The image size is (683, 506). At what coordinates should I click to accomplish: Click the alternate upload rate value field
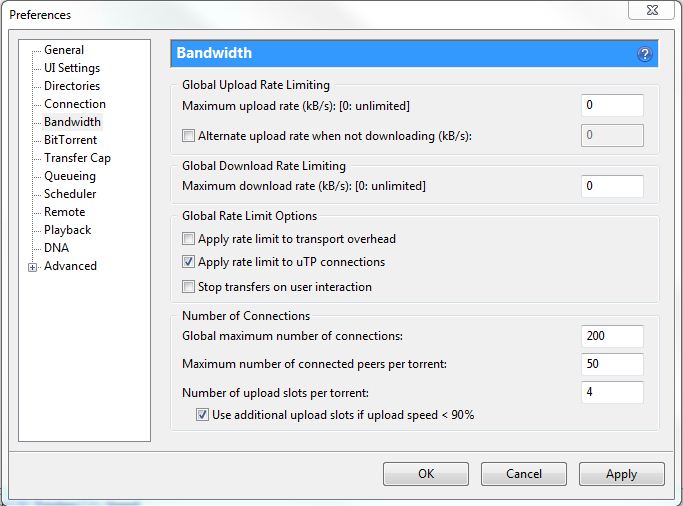[x=612, y=135]
